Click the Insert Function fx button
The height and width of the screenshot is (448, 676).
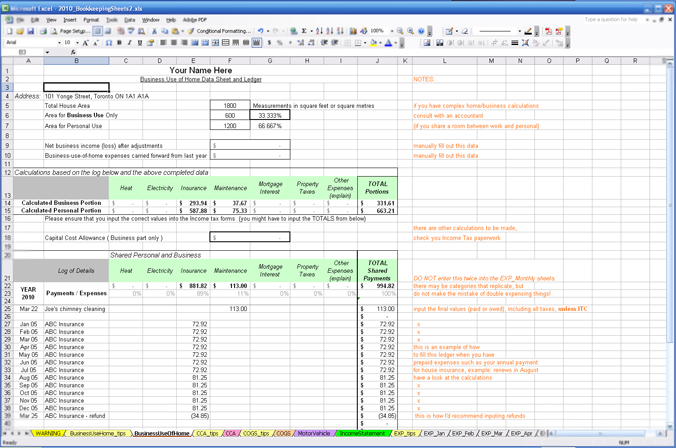[x=73, y=52]
